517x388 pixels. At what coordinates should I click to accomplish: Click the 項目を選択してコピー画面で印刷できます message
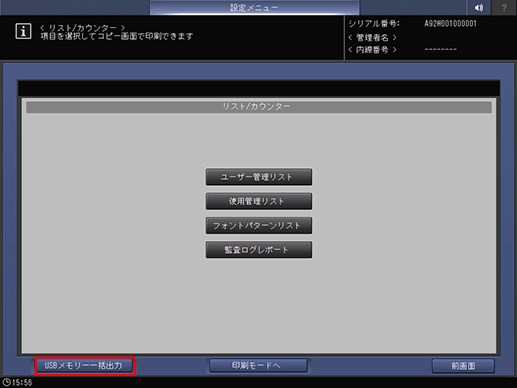pos(117,36)
